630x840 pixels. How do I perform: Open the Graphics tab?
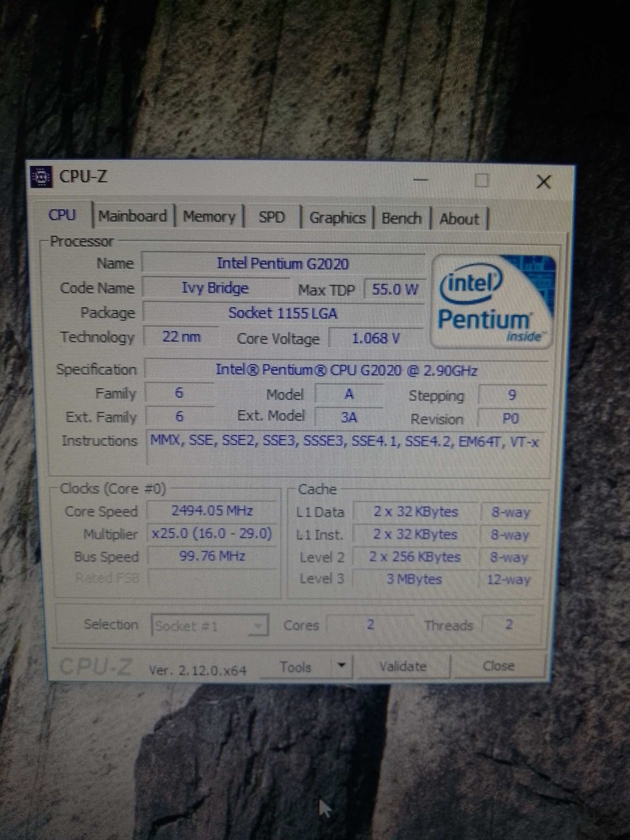(x=337, y=218)
